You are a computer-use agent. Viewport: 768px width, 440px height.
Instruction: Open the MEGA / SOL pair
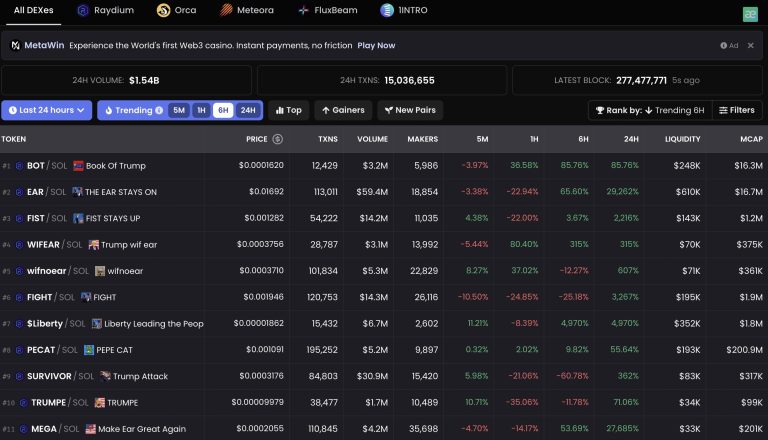pos(55,429)
